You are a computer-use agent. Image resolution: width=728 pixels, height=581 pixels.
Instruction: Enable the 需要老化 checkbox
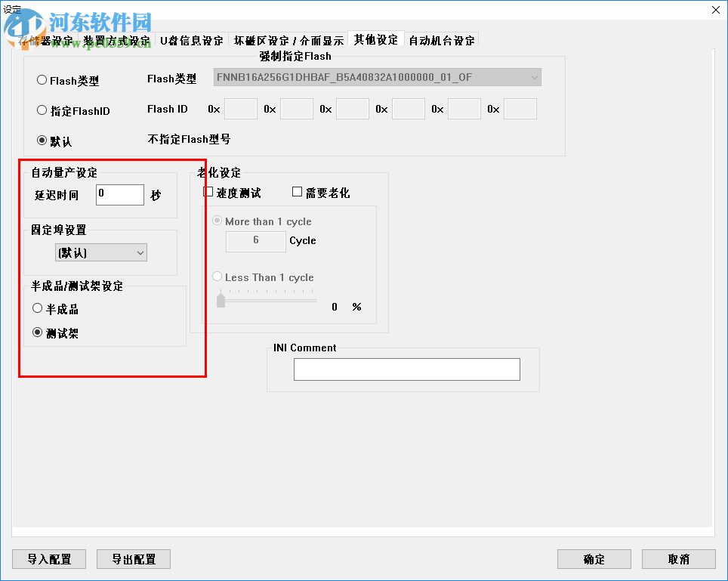point(297,191)
